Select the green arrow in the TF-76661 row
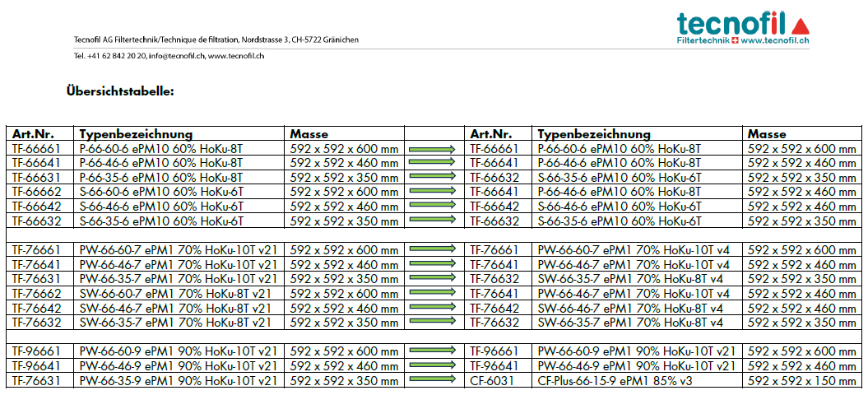The width and height of the screenshot is (868, 395). pyautogui.click(x=433, y=250)
